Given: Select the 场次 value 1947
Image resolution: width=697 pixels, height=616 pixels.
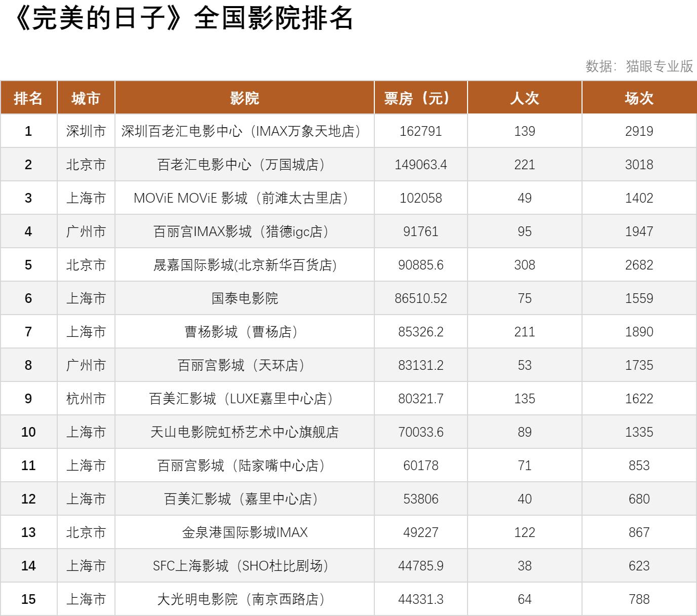Looking at the screenshot, I should click(639, 232).
